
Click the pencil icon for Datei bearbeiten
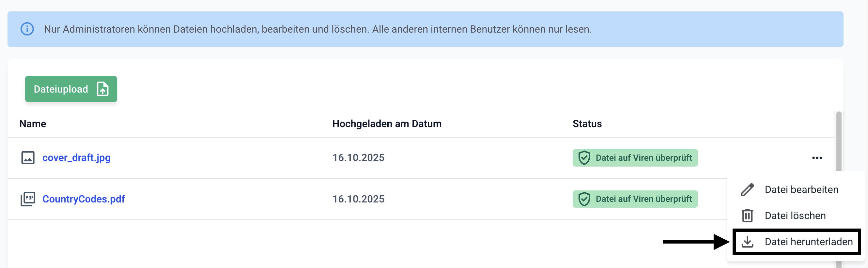coord(747,189)
